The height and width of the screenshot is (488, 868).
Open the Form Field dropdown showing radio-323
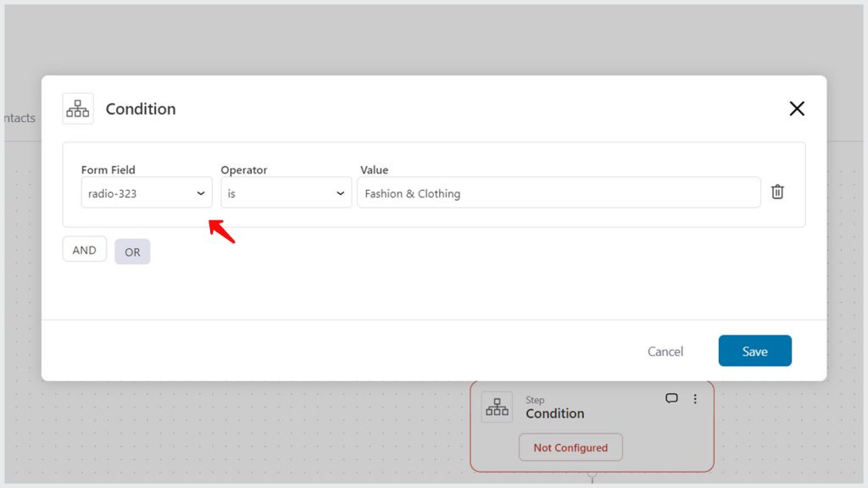coord(147,192)
